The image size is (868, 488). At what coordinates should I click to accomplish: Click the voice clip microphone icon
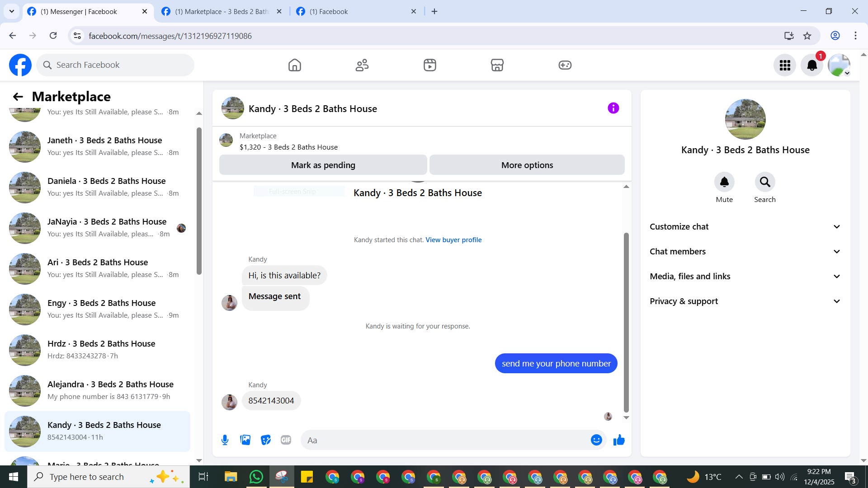coord(225,440)
